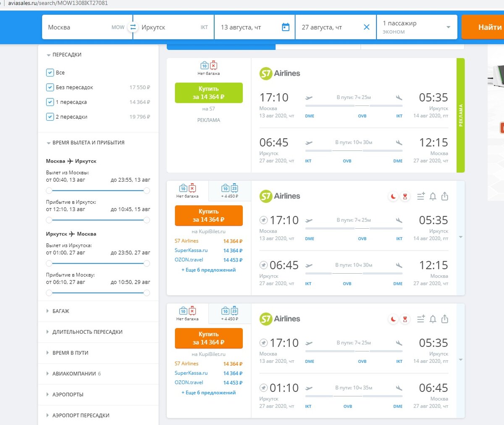This screenshot has height=425, width=504.
Task: Click the 17 550 ₽ nonstop price
Action: pyautogui.click(x=140, y=87)
